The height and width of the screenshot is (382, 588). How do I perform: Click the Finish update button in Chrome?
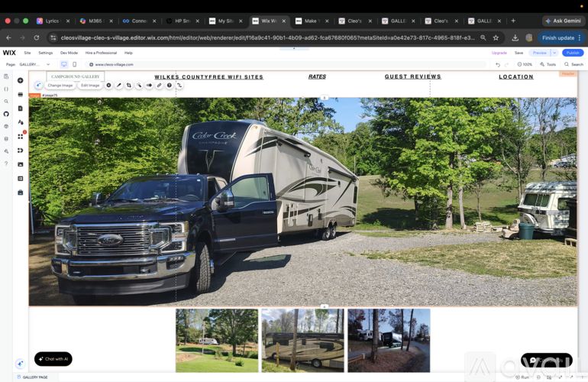point(561,38)
